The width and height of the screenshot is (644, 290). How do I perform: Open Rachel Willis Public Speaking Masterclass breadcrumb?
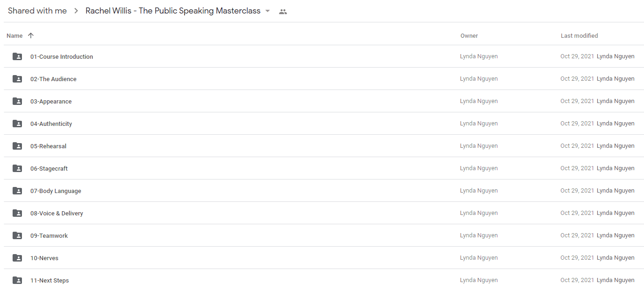(x=173, y=11)
